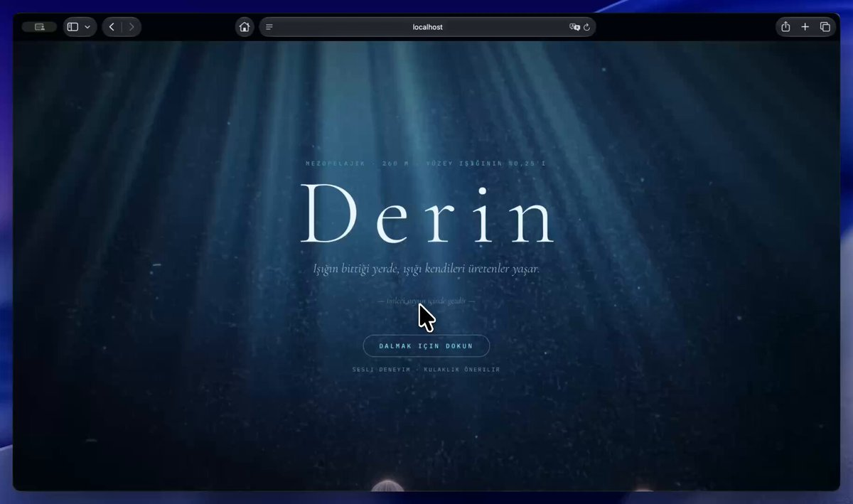Image resolution: width=853 pixels, height=504 pixels.
Task: Open the home page with the house icon
Action: [245, 27]
